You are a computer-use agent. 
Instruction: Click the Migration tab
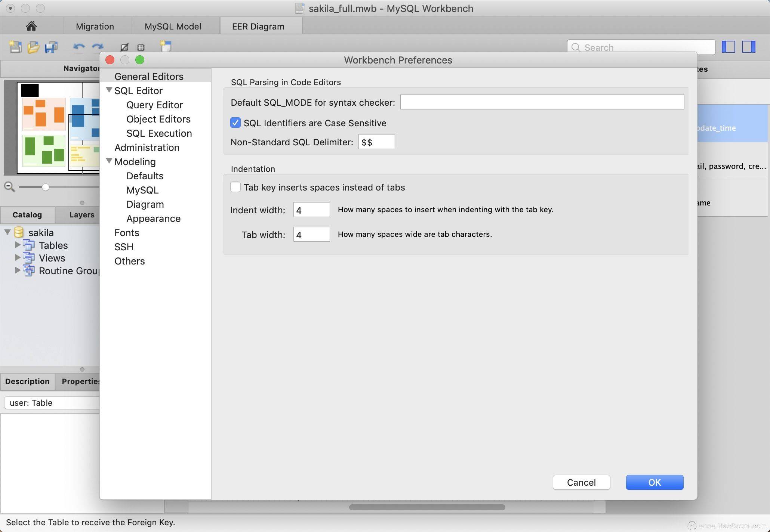[x=95, y=26]
